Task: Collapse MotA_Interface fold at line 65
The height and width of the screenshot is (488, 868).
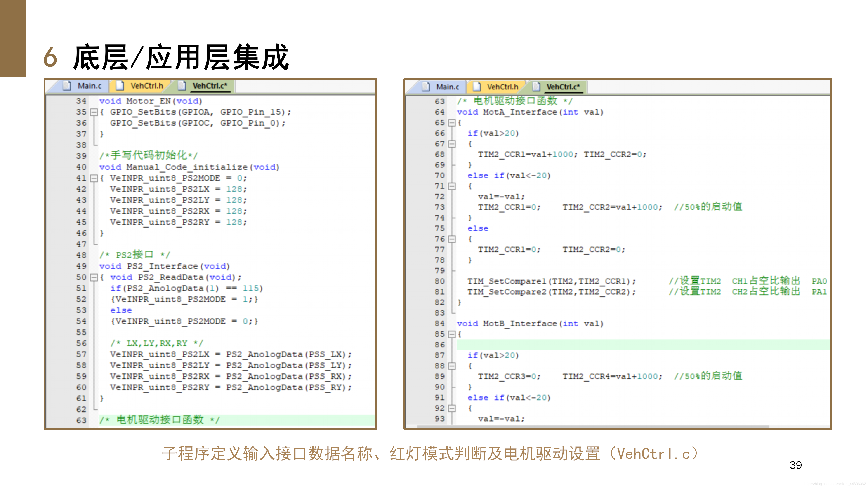Action: click(452, 123)
